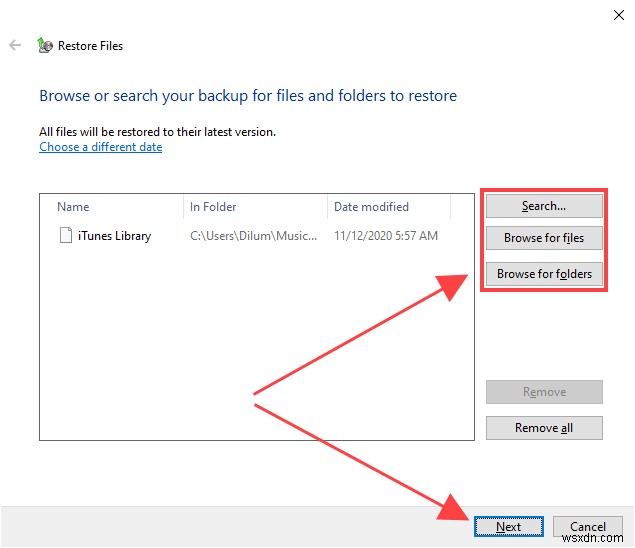Click the Restore Files window icon

tap(44, 46)
